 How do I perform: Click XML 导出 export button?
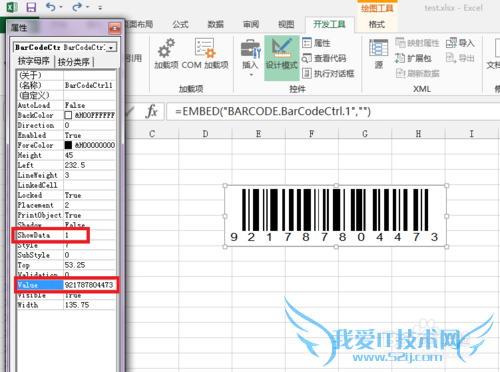pos(460,58)
